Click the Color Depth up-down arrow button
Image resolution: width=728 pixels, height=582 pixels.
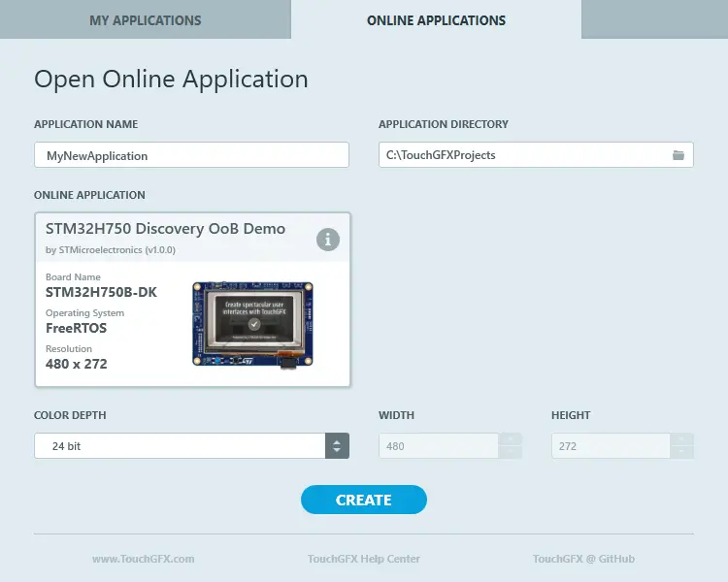coord(337,446)
